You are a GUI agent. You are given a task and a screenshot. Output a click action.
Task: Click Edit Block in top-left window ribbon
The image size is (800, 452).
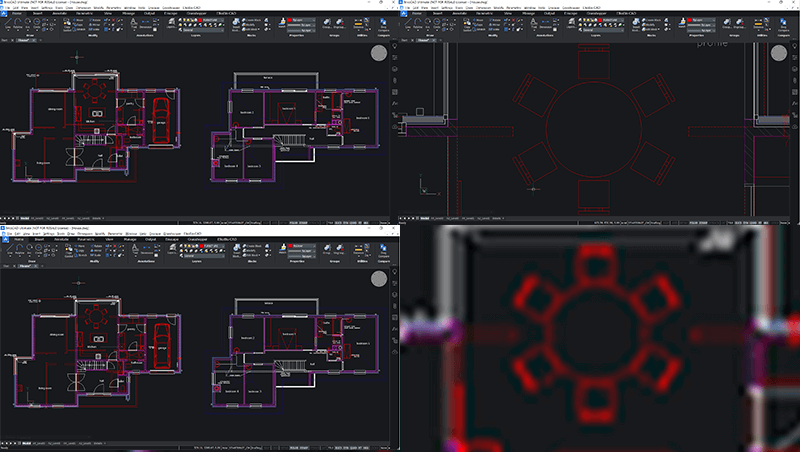tap(250, 29)
